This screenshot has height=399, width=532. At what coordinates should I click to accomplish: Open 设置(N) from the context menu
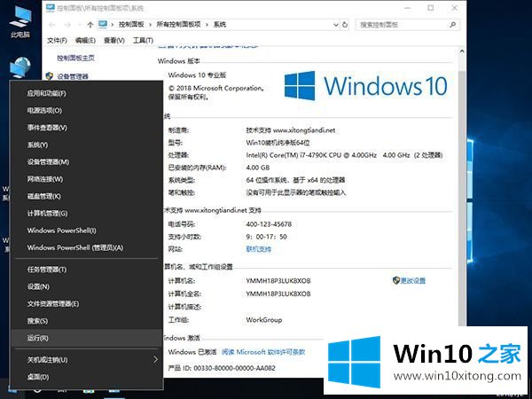(x=87, y=286)
